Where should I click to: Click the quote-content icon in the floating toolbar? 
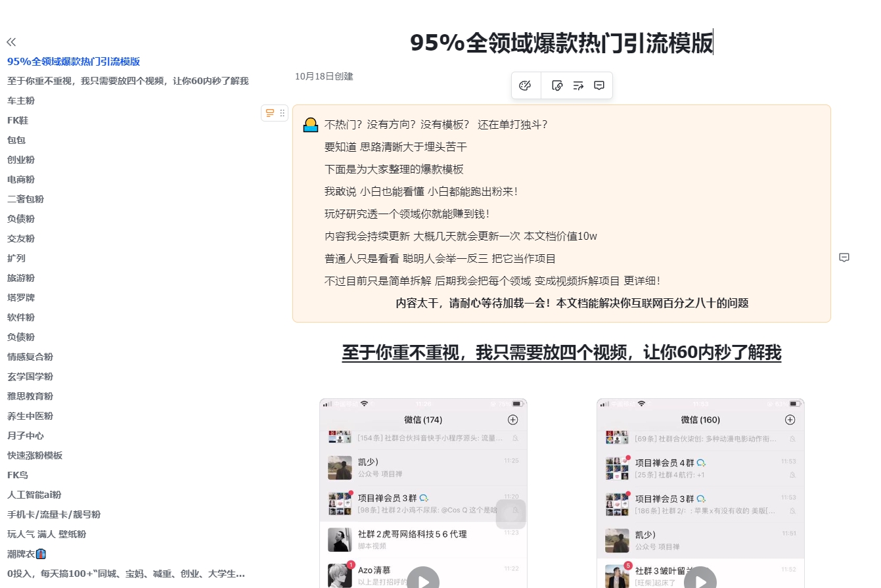click(x=578, y=85)
